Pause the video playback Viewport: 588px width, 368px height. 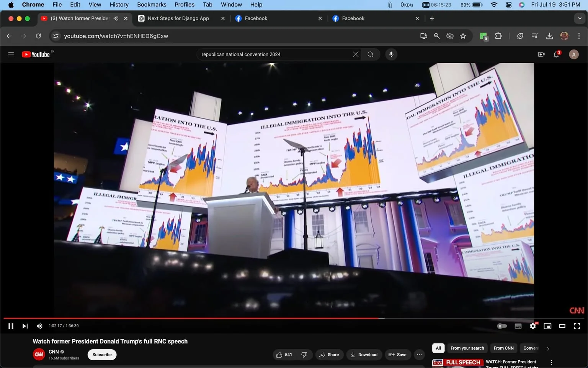click(11, 326)
